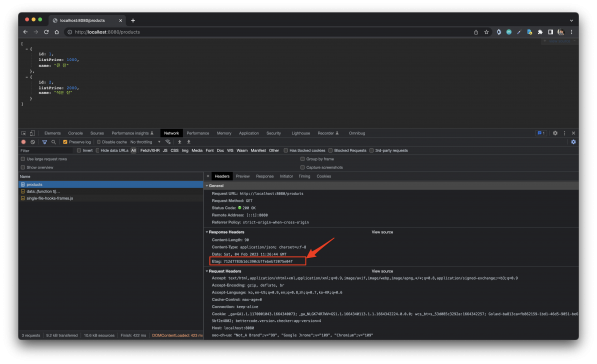Open the Sources panel

point(98,133)
